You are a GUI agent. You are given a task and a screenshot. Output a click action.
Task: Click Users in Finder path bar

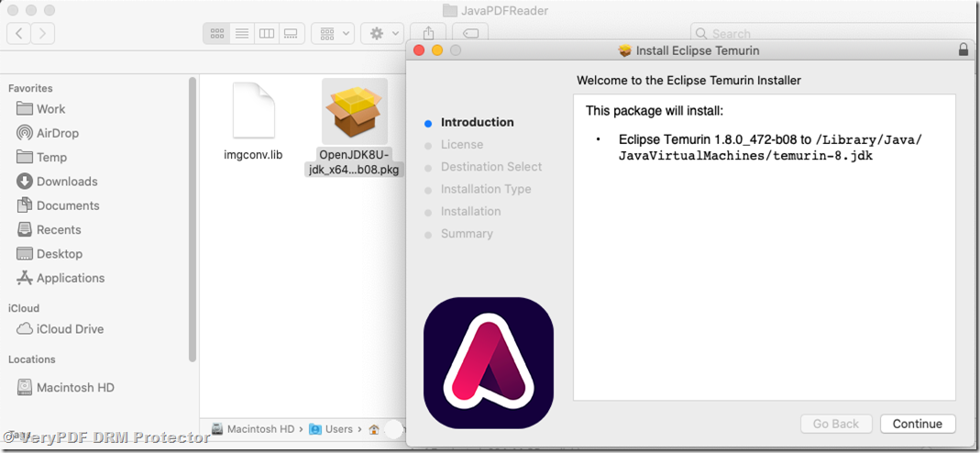coord(331,429)
